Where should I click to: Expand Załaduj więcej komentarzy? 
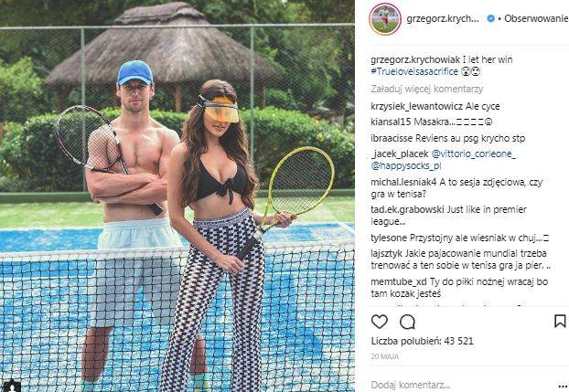click(x=426, y=89)
